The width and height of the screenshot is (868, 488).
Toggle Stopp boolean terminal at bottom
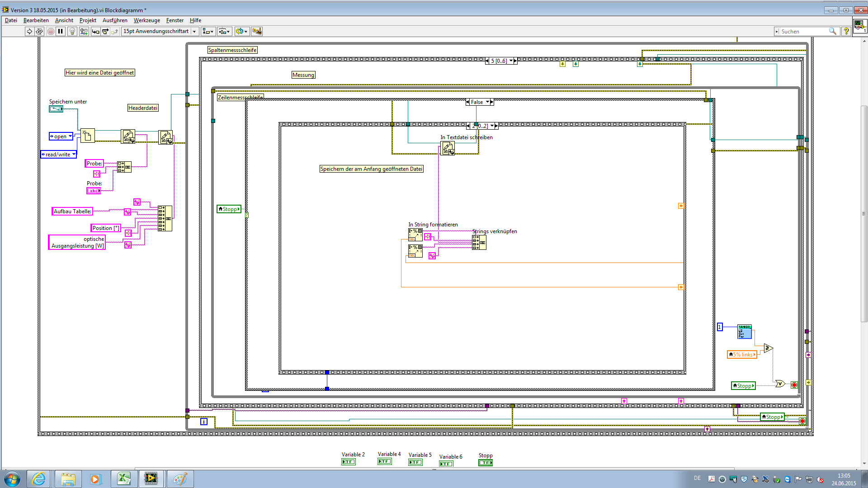[486, 463]
